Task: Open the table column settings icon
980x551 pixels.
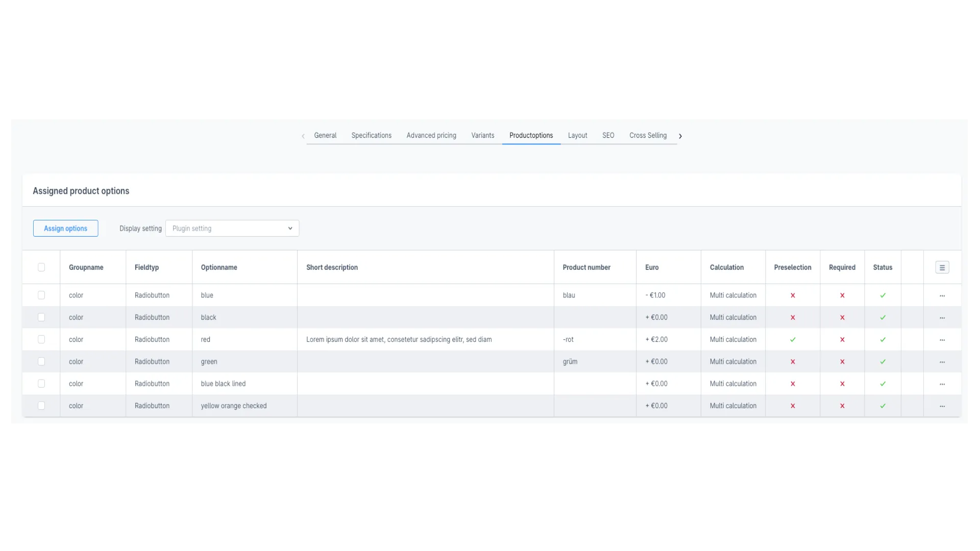Action: click(942, 267)
